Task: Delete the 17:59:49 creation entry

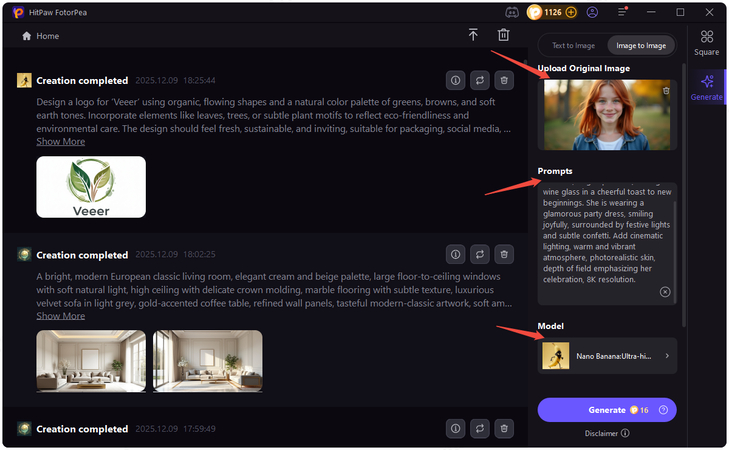Action: (x=504, y=429)
